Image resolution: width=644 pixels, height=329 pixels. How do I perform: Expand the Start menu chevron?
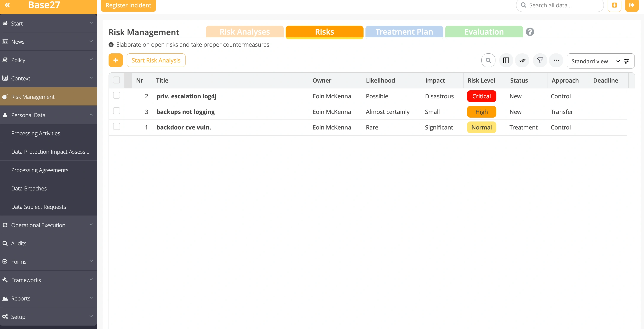91,23
